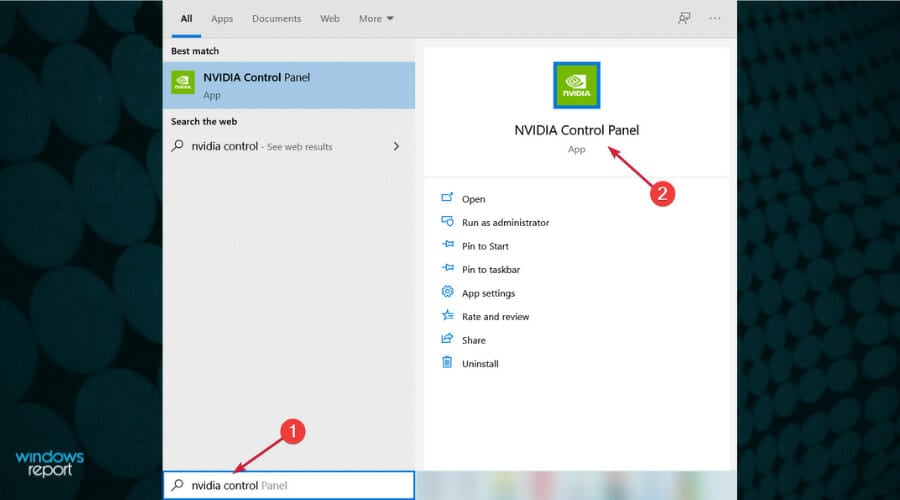Viewport: 900px width, 500px height.
Task: Choose Rate and review
Action: pos(495,317)
